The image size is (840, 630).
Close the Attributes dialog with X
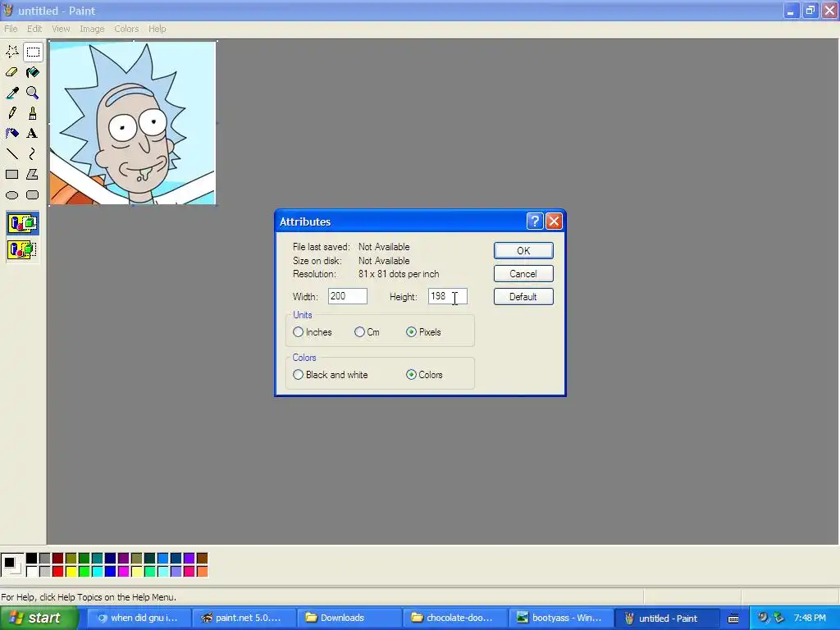pyautogui.click(x=554, y=221)
